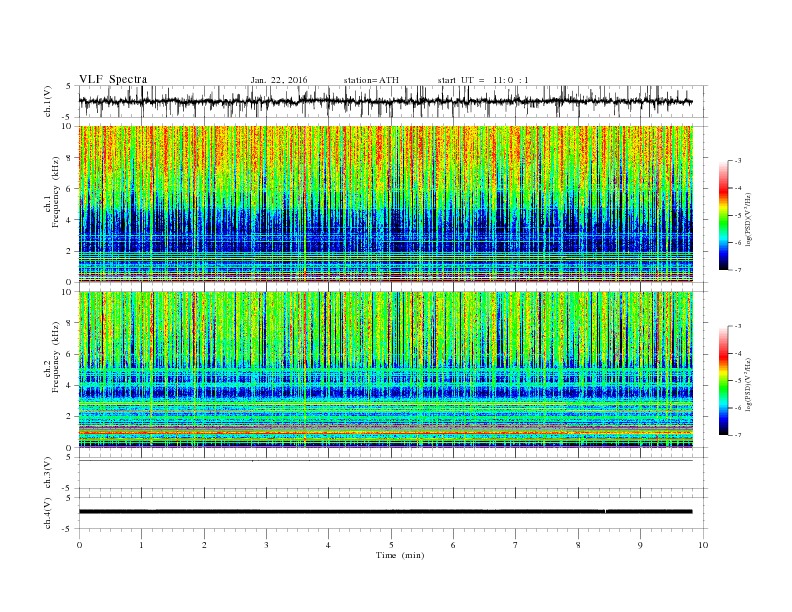
Task: Click the "0" tick on the time axis
Action: tap(79, 545)
